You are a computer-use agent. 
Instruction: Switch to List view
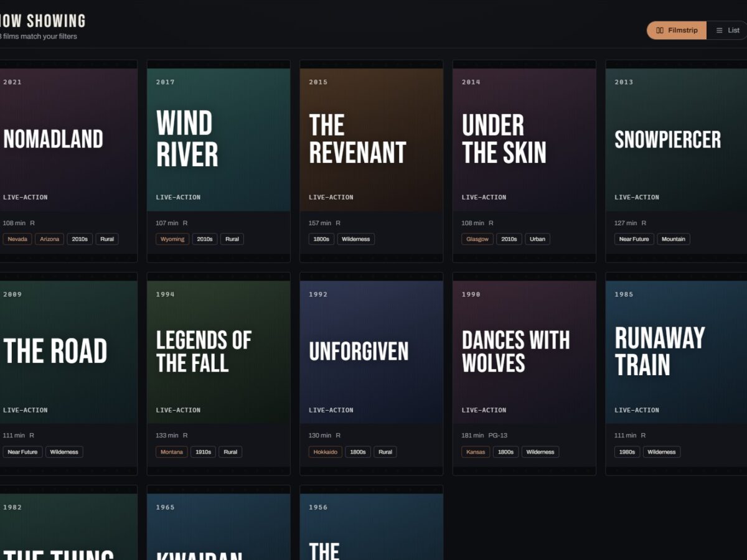coord(727,30)
